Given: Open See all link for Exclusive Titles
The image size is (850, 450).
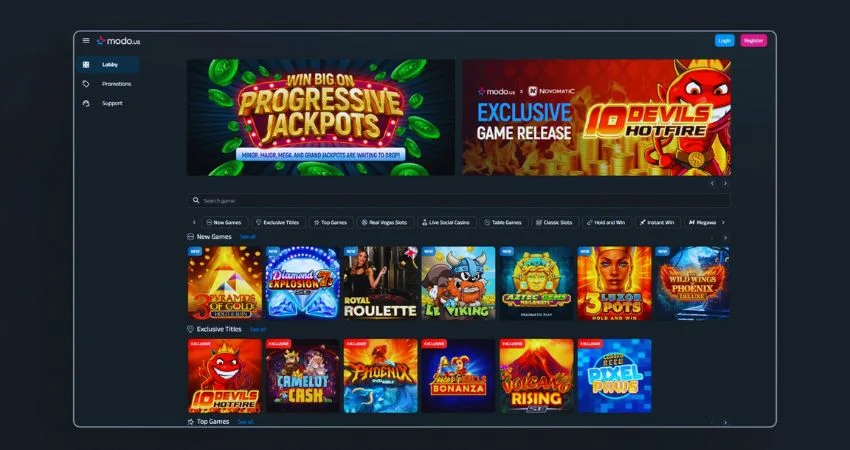Looking at the screenshot, I should 258,329.
